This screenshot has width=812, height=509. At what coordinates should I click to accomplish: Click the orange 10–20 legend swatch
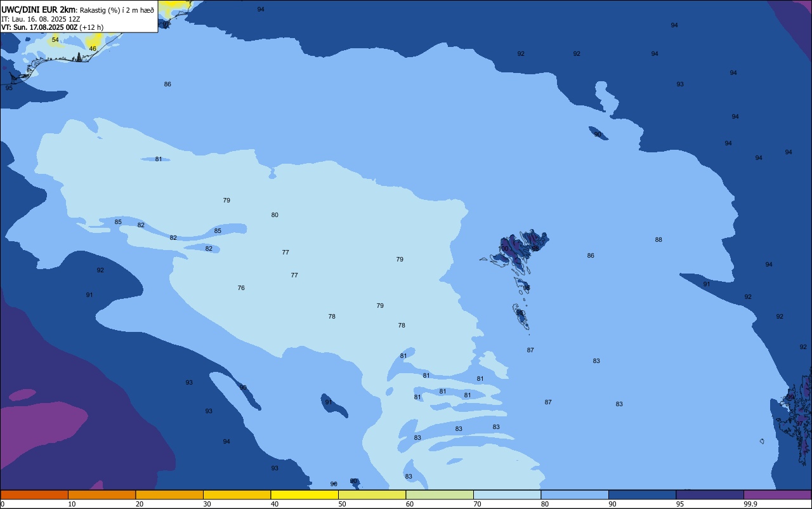pos(101,494)
